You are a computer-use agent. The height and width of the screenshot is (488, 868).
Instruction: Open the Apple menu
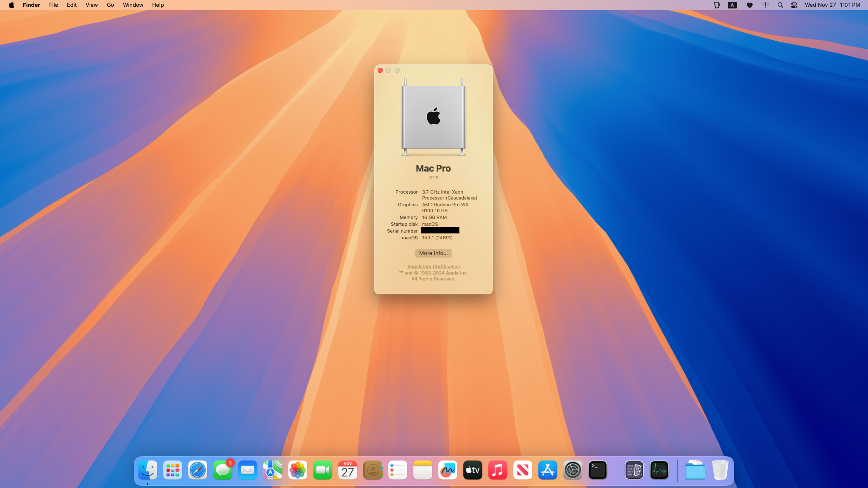11,5
